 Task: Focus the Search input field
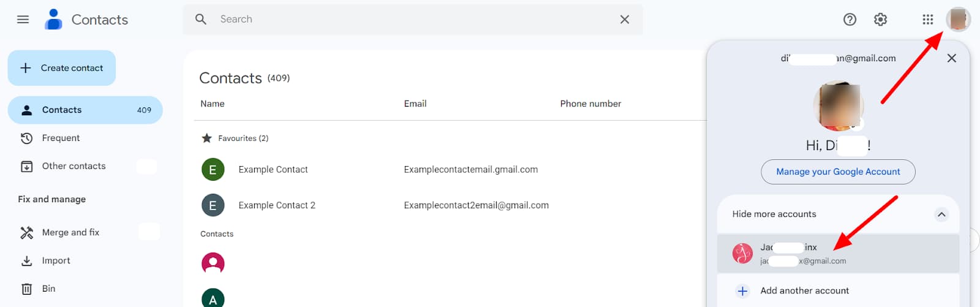pyautogui.click(x=413, y=20)
